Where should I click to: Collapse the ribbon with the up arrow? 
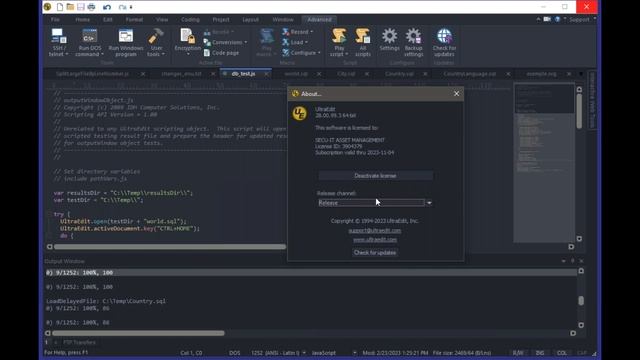538,19
